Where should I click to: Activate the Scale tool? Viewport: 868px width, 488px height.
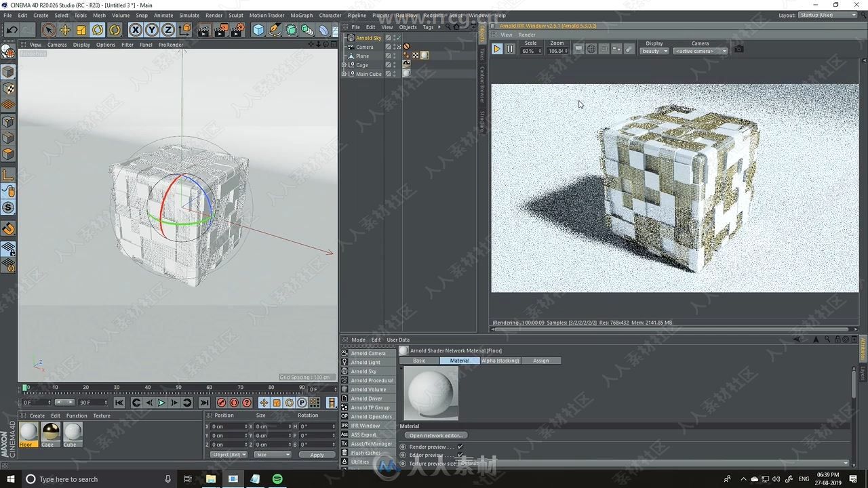(81, 30)
